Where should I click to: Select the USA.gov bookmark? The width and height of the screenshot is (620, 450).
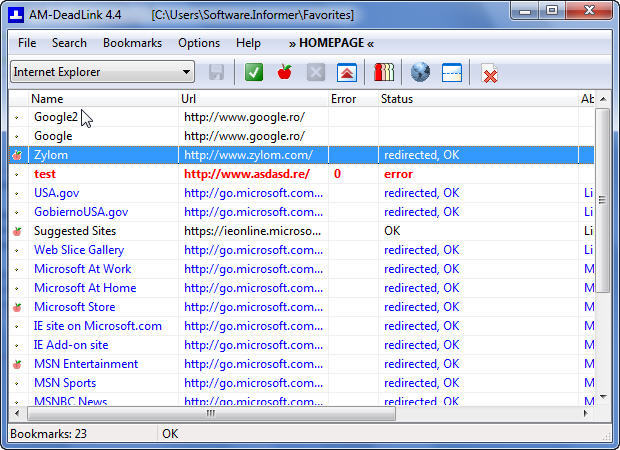(x=57, y=193)
